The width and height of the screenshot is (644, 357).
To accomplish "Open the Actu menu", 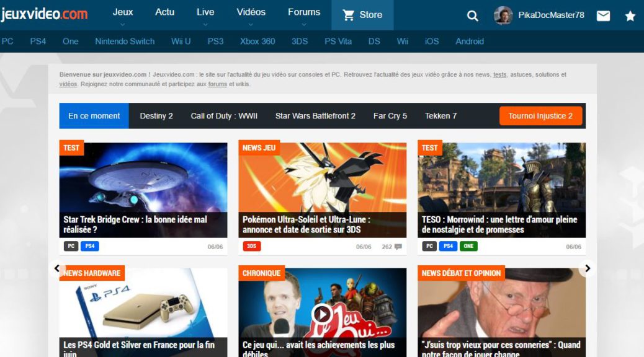I will pos(164,12).
